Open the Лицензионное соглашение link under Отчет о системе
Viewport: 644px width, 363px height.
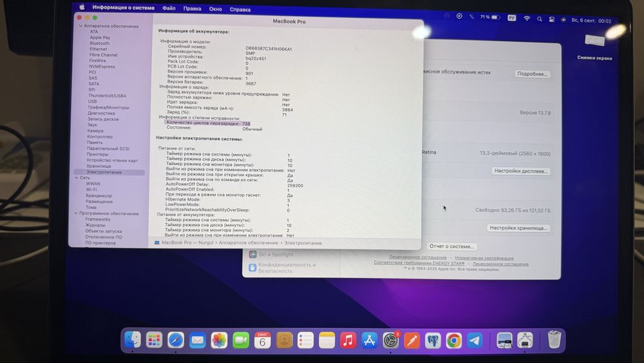tap(418, 258)
